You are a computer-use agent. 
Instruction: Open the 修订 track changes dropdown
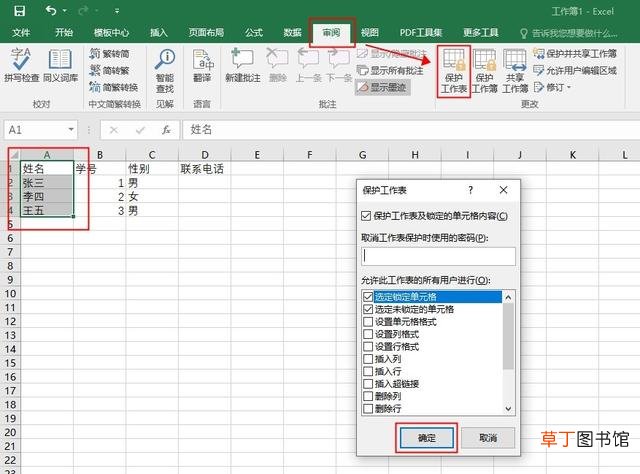coord(552,87)
